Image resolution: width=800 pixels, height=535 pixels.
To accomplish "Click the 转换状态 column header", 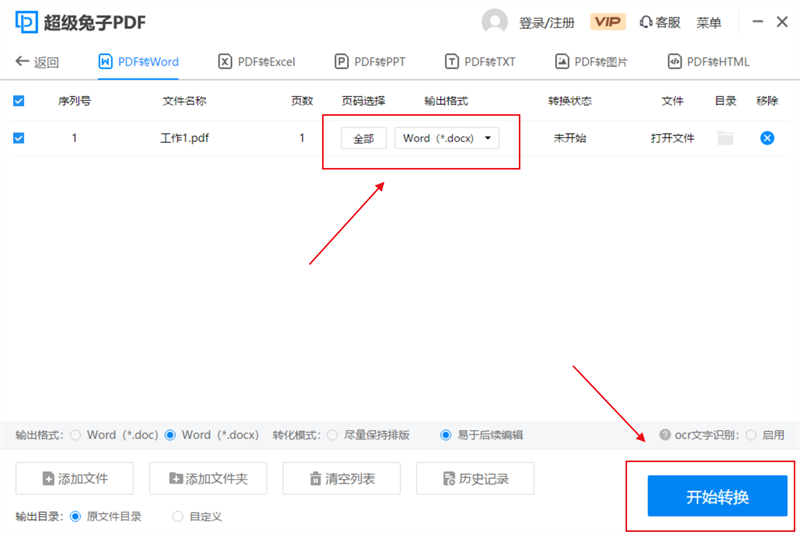I will 570,101.
